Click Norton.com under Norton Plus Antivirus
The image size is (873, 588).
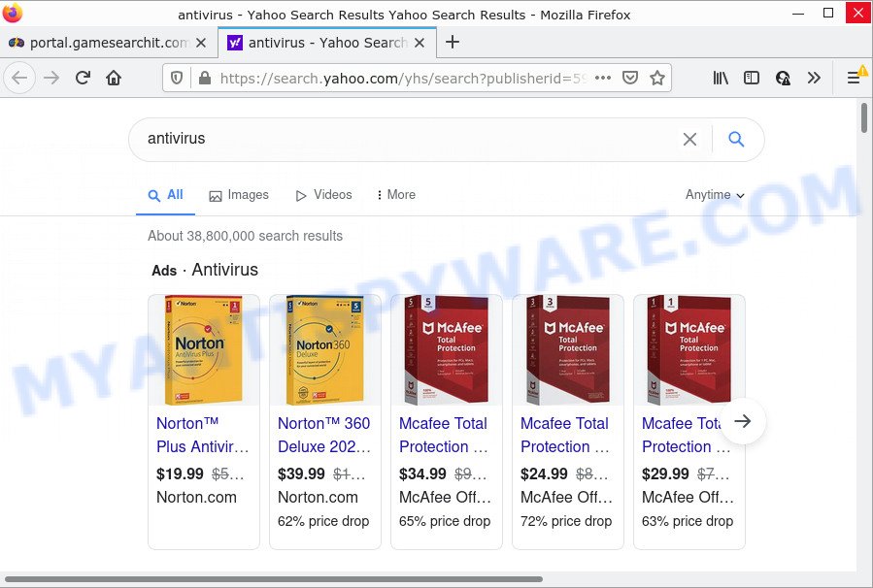[x=196, y=498]
